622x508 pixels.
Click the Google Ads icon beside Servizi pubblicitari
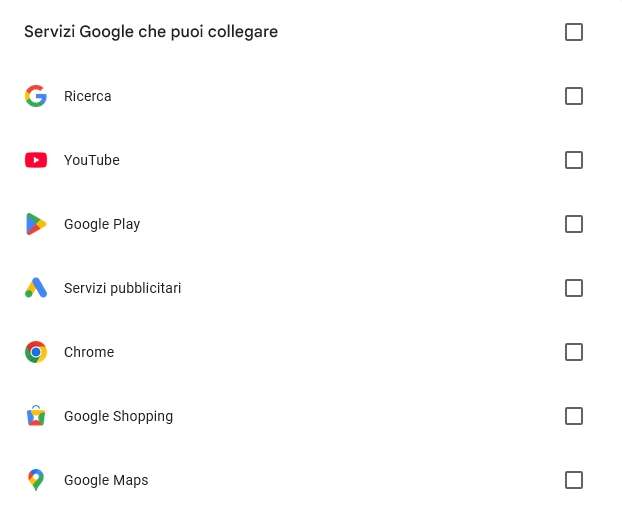(36, 288)
